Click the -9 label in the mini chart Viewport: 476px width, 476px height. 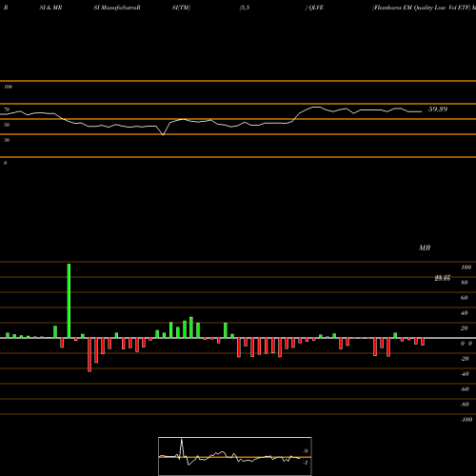tap(305, 451)
